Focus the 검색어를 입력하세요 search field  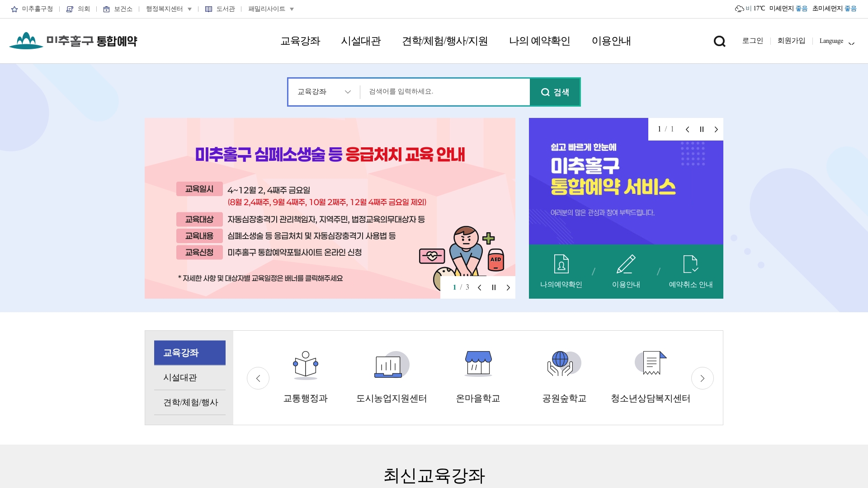pos(445,92)
